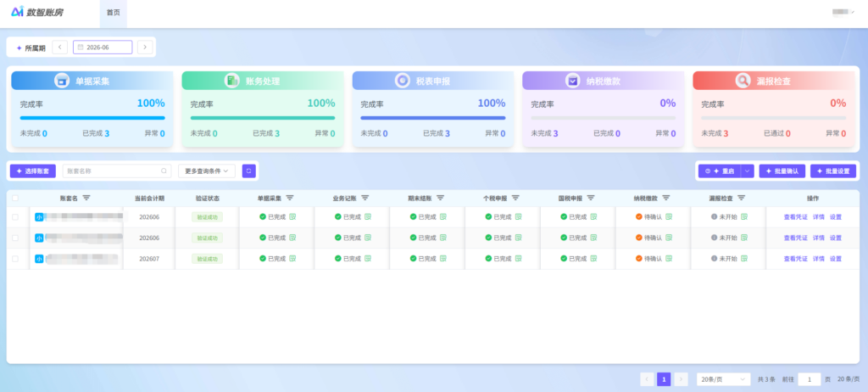
Task: Click the 税表申报 completion progress bar
Action: [x=433, y=118]
